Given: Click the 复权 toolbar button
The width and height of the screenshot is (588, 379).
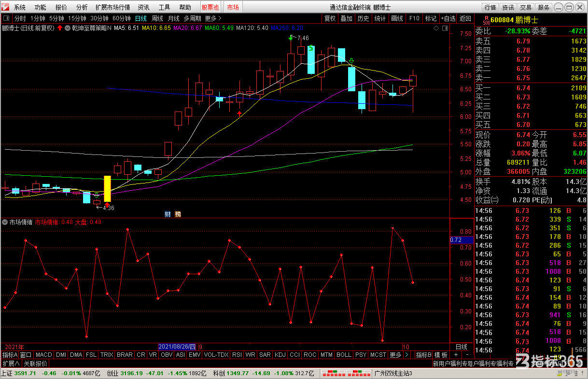Looking at the screenshot, I should click(x=330, y=18).
